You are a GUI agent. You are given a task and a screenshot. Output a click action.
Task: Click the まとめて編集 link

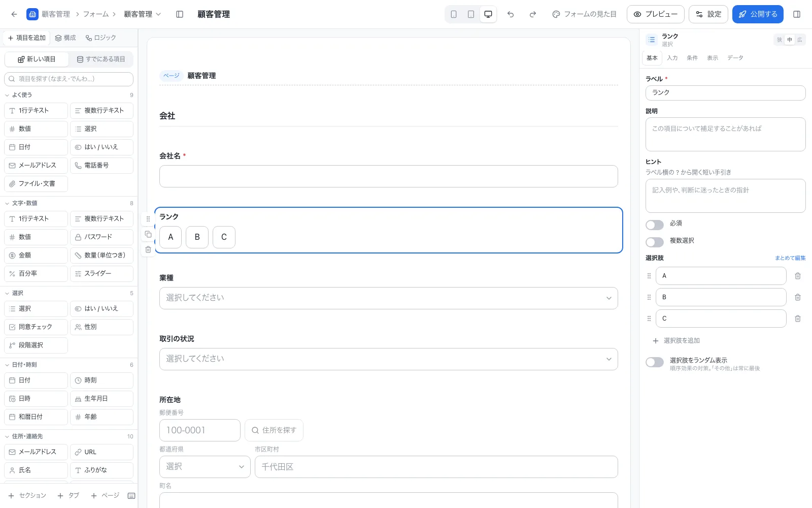(790, 258)
